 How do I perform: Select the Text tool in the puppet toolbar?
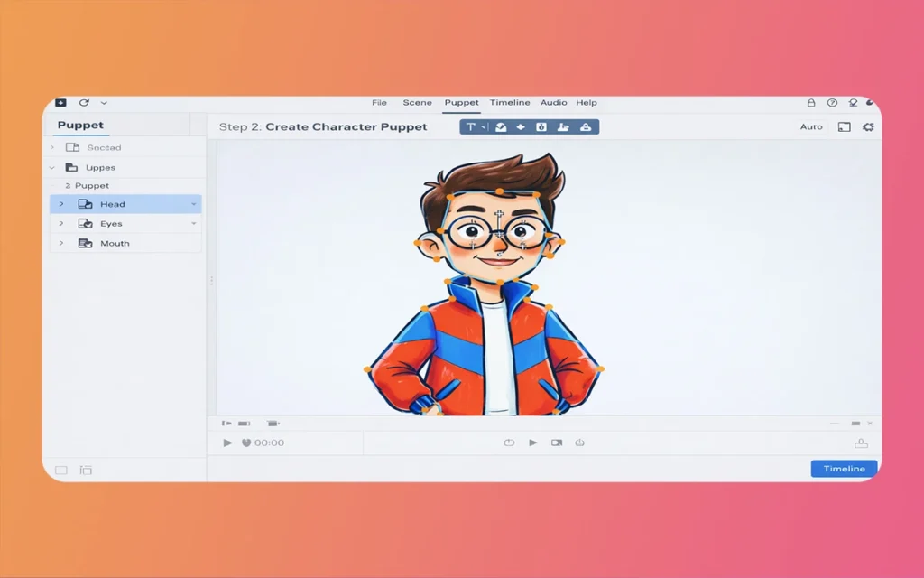click(x=471, y=127)
